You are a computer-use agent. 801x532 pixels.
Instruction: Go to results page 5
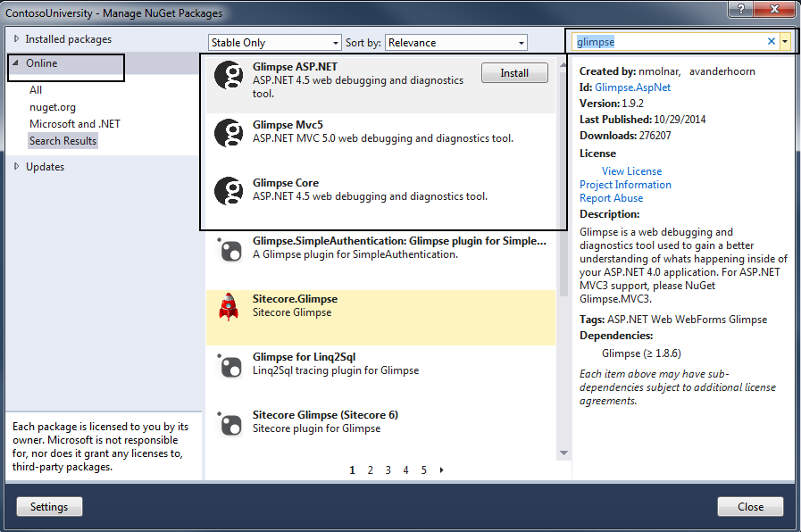[423, 470]
